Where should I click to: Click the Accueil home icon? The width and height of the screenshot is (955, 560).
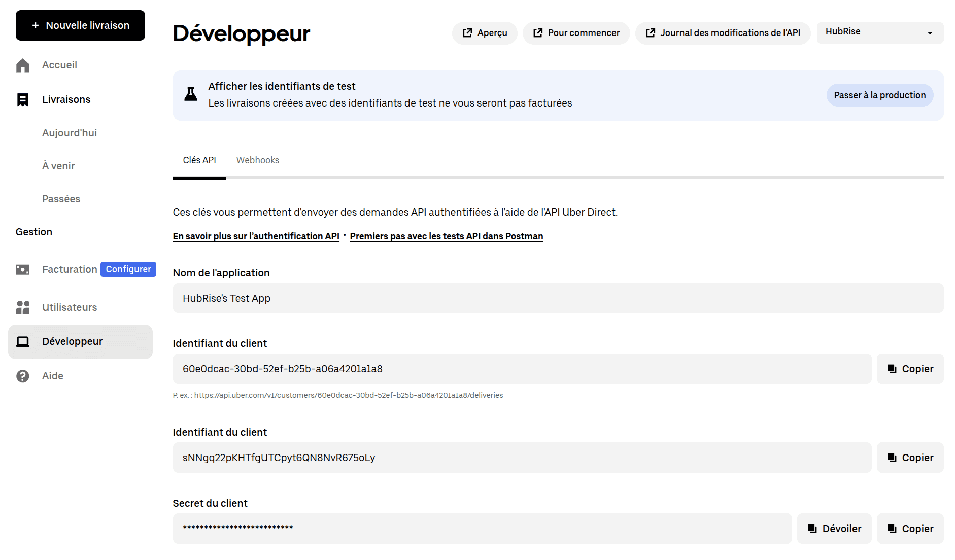(23, 65)
